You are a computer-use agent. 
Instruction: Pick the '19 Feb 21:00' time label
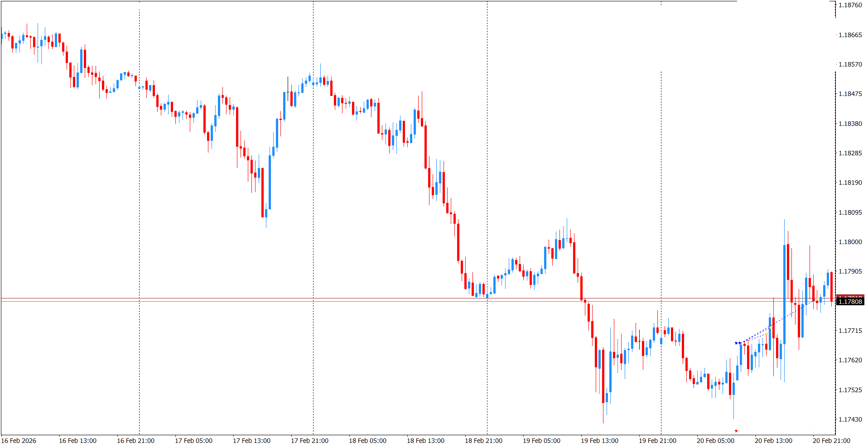pyautogui.click(x=657, y=441)
